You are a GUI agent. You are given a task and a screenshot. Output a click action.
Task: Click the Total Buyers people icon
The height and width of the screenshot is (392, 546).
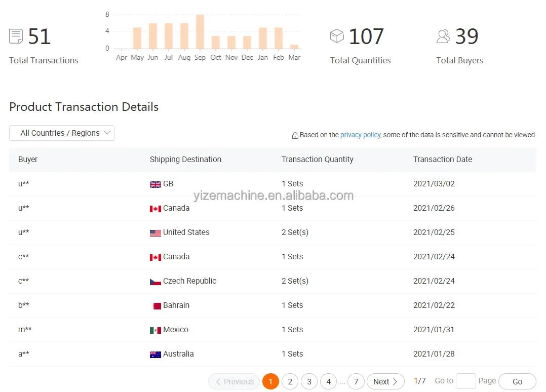[443, 36]
